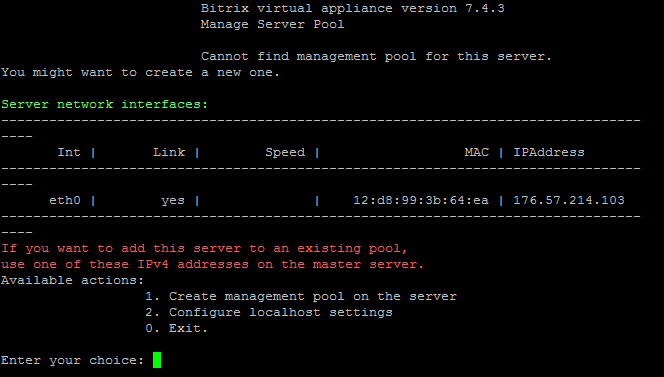Image resolution: width=664 pixels, height=377 pixels.
Task: Click the 'Speed' column header
Action: point(285,152)
